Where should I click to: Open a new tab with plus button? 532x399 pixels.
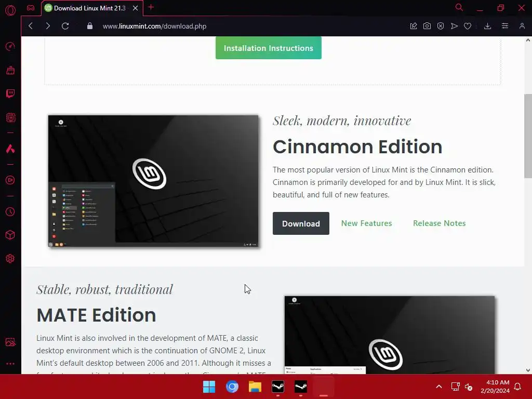click(x=151, y=7)
